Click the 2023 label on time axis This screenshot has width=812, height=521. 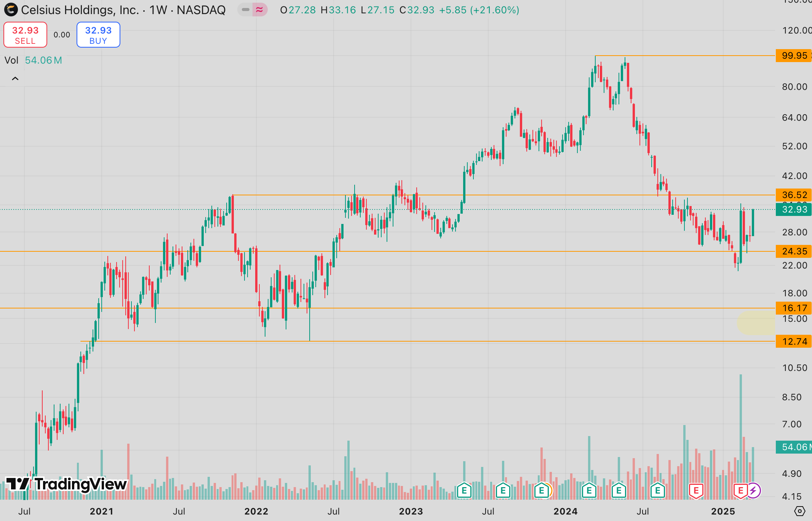point(411,511)
